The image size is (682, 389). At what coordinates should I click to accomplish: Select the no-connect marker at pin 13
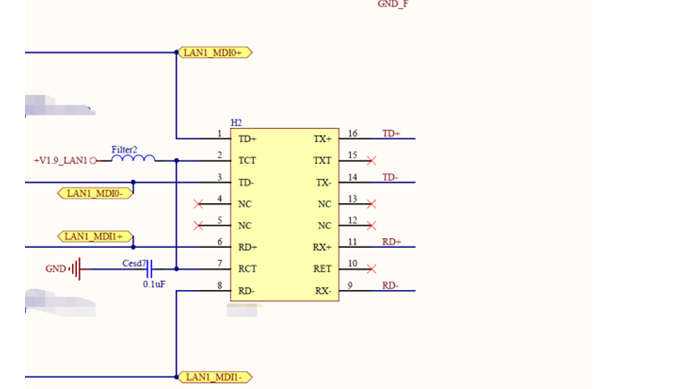click(371, 204)
